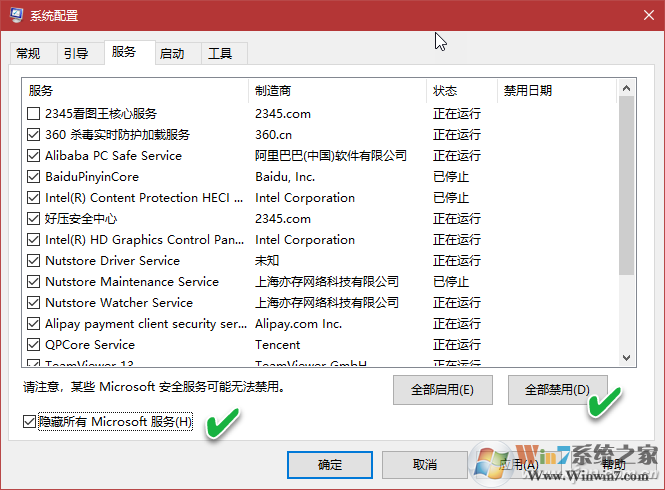The width and height of the screenshot is (665, 490).
Task: Uncheck Nutstore Maintenance Service
Action: pyautogui.click(x=34, y=282)
